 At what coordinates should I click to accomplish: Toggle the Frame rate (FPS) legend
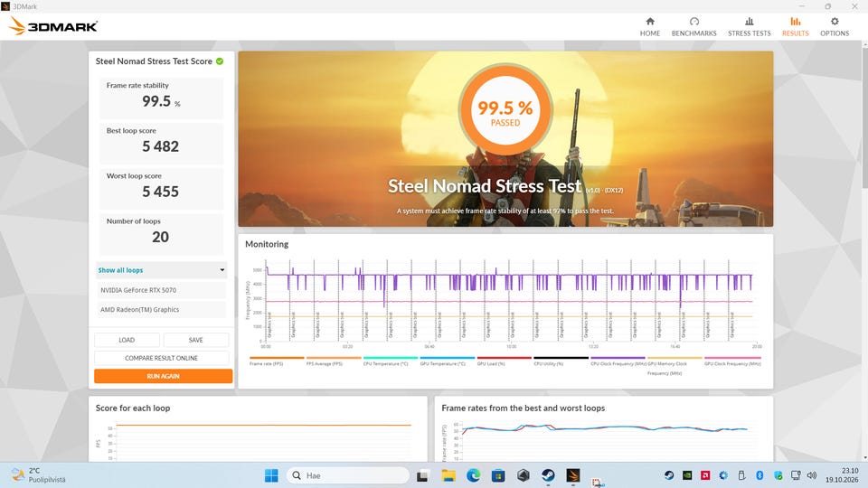point(266,363)
